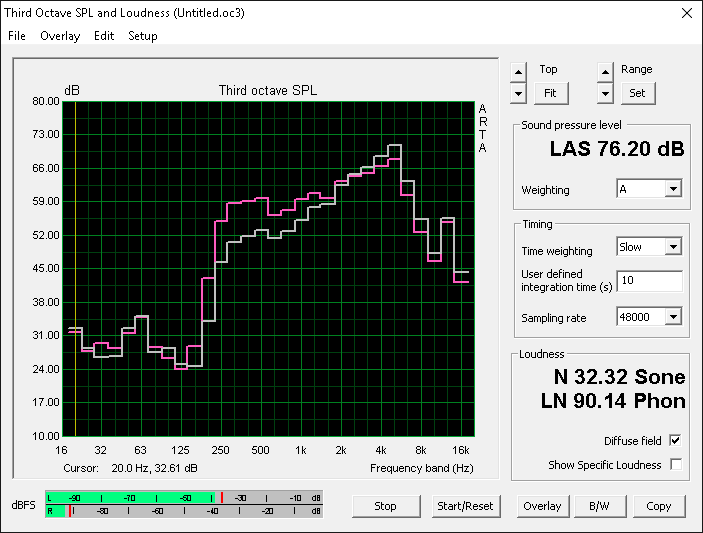Open the File menu
This screenshot has height=533, width=703.
(17, 36)
